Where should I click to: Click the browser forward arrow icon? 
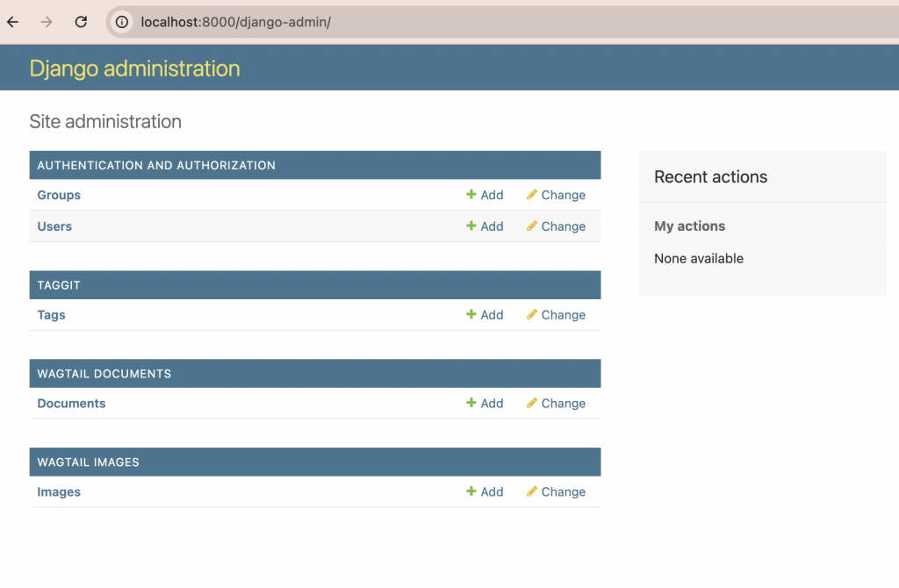point(47,22)
